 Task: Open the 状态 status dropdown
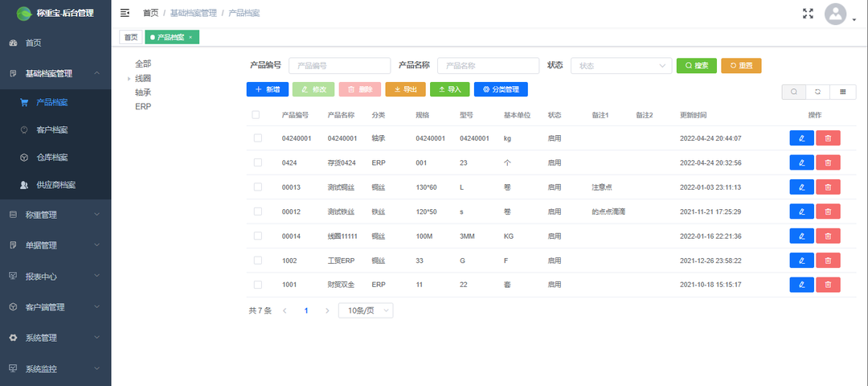click(x=620, y=66)
